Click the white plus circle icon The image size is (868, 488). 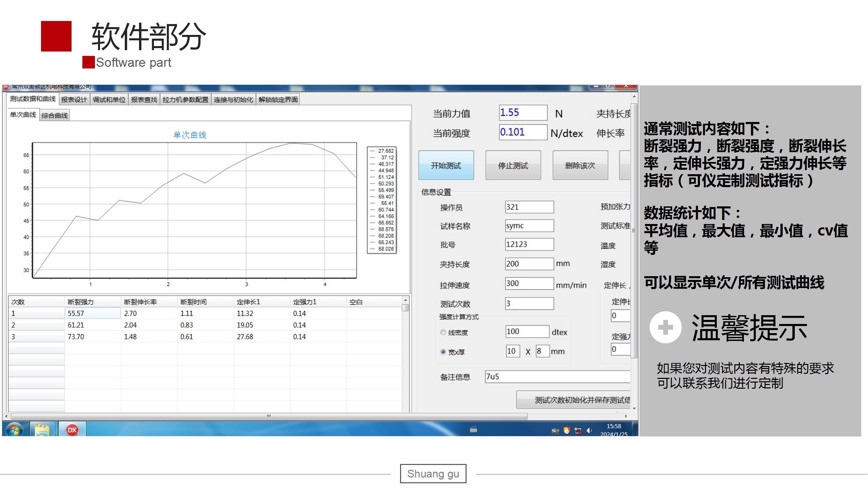point(665,327)
